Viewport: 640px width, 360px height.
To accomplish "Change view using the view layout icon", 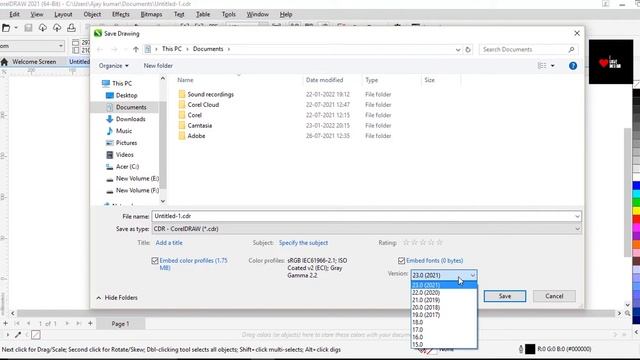I will pos(542,66).
